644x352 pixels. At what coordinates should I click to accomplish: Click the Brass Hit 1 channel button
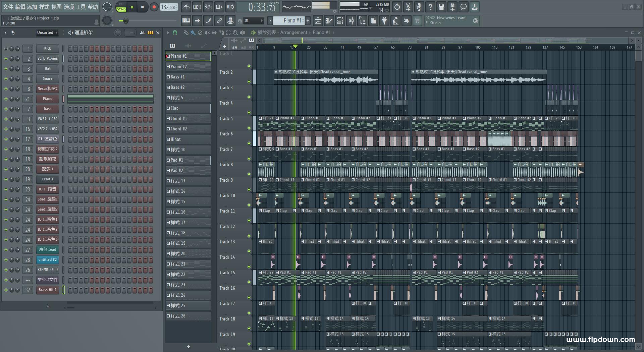coord(48,290)
